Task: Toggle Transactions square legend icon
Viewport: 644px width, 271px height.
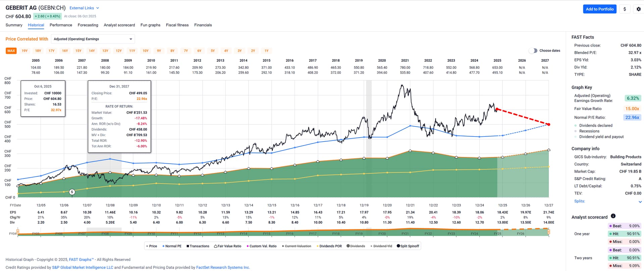Action: click(x=188, y=246)
